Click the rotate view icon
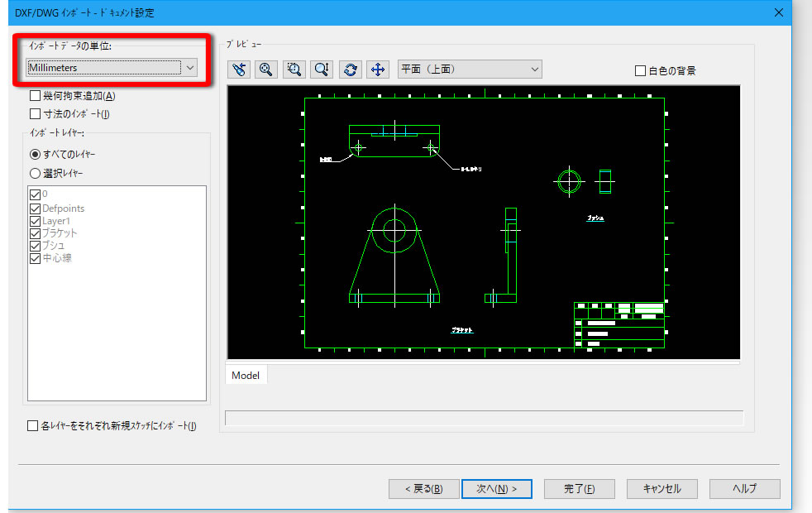Viewport: 812px width, 513px height. tap(351, 70)
